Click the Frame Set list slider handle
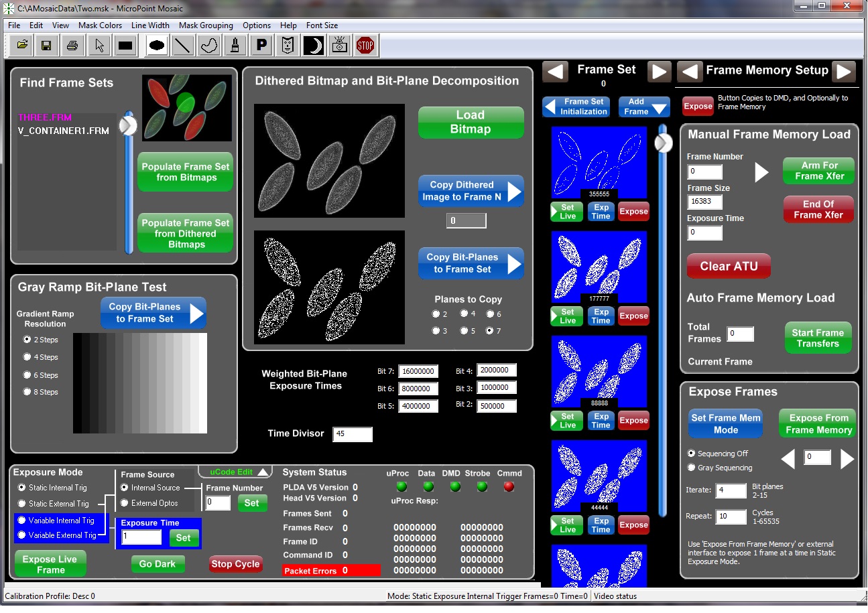Viewport: 868px width, 613px height. tap(664, 143)
